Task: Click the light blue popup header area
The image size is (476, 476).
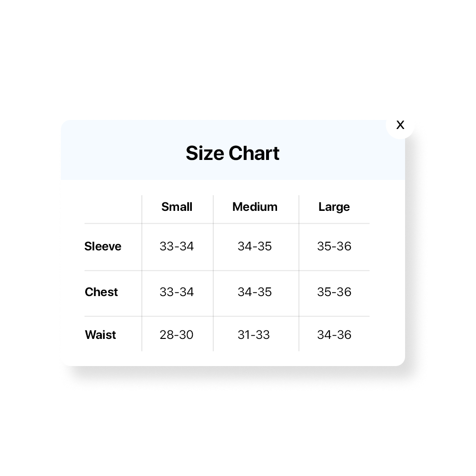Action: click(119, 152)
